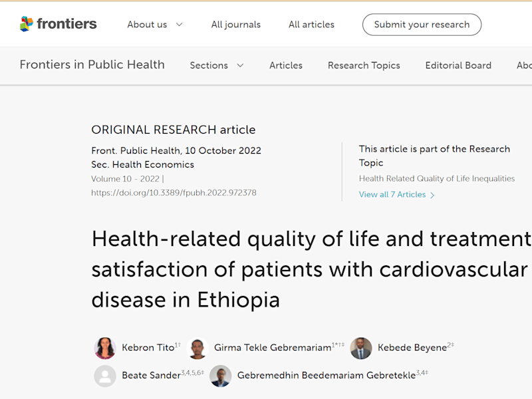Click arrow next to View all 7 Articles

tap(432, 195)
